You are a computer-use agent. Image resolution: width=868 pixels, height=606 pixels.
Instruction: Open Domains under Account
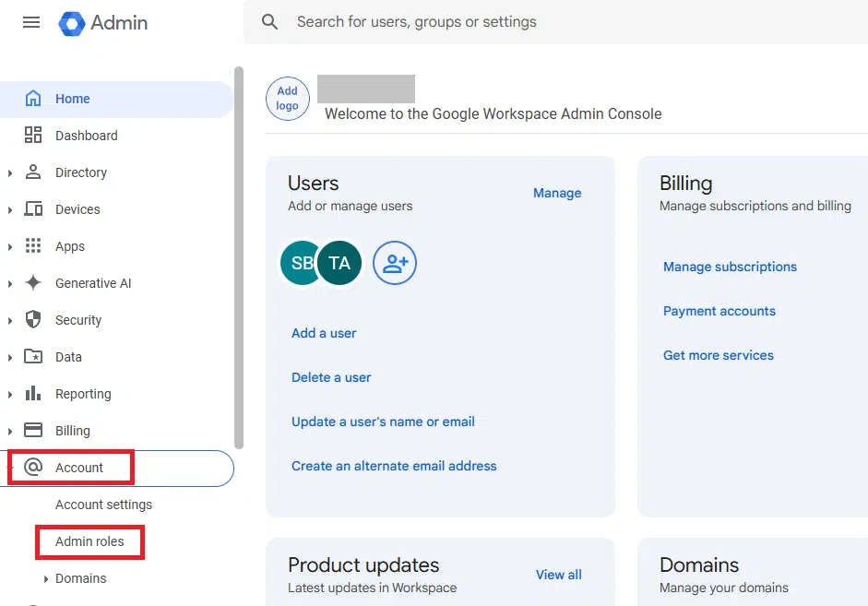tap(81, 578)
